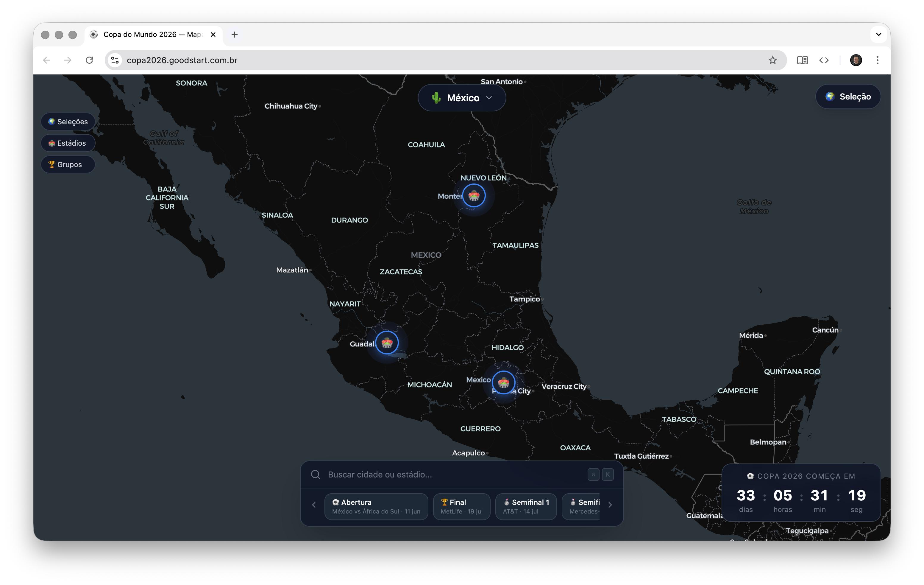Show previous match chips with left chevron
This screenshot has width=924, height=585.
pos(314,505)
